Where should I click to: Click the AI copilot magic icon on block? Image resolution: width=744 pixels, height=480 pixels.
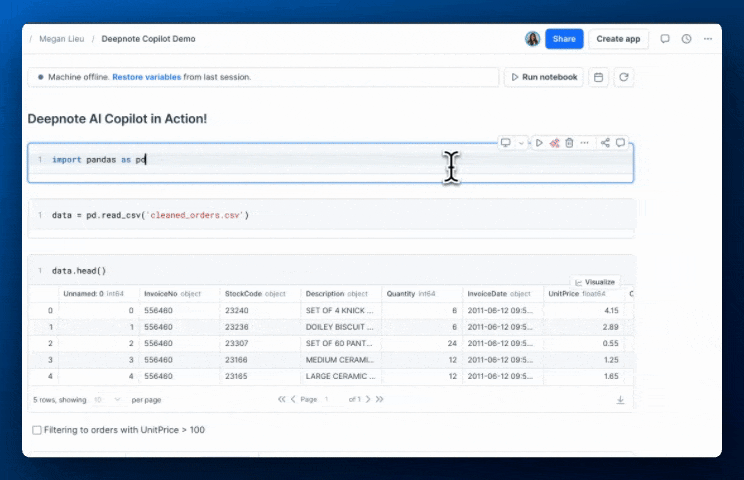tap(554, 143)
